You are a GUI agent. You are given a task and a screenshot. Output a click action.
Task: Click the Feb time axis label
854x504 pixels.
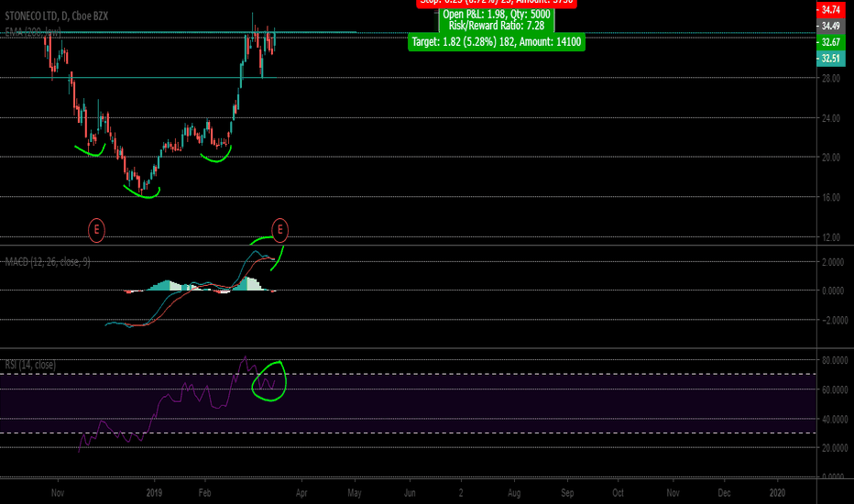tap(204, 493)
